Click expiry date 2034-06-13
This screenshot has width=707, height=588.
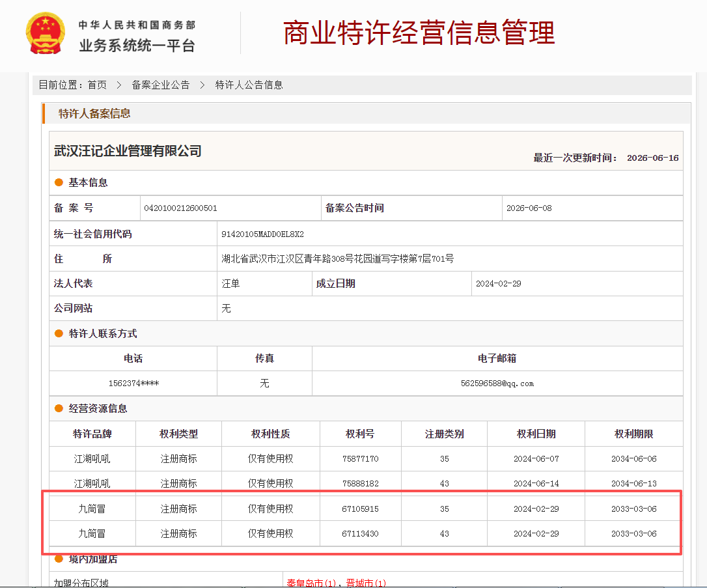tap(633, 483)
